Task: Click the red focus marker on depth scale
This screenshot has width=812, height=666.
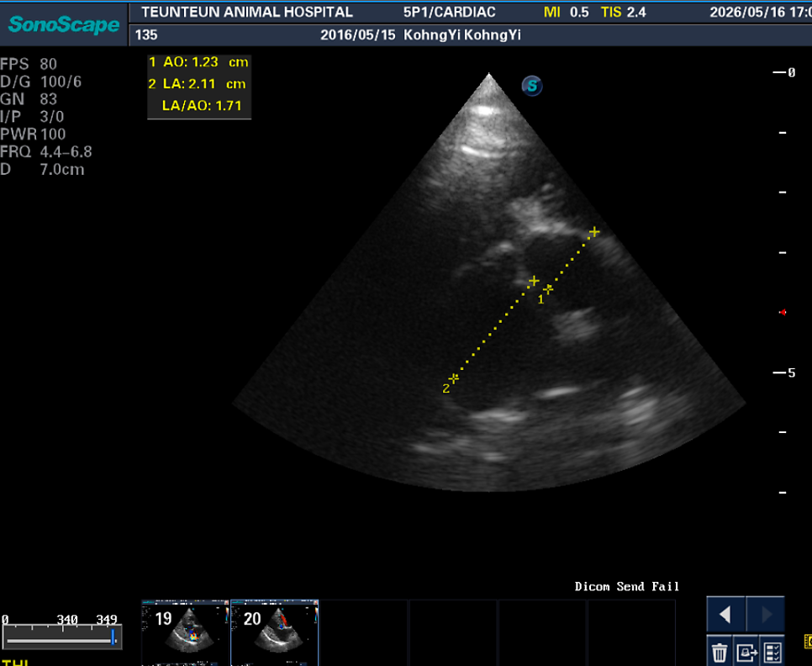Action: 783,312
